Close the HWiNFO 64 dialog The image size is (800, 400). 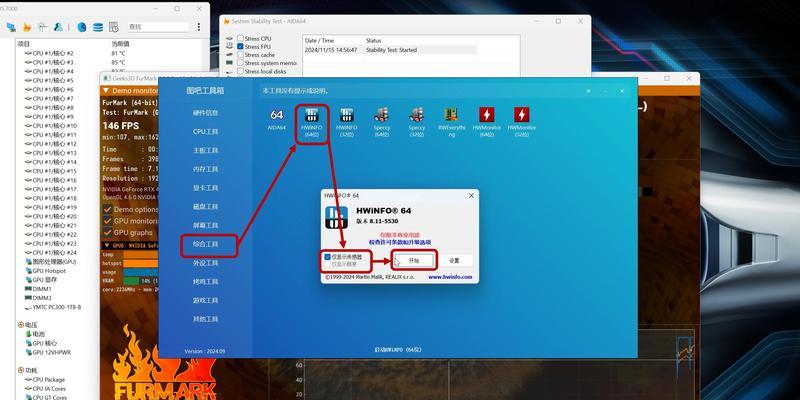[471, 195]
